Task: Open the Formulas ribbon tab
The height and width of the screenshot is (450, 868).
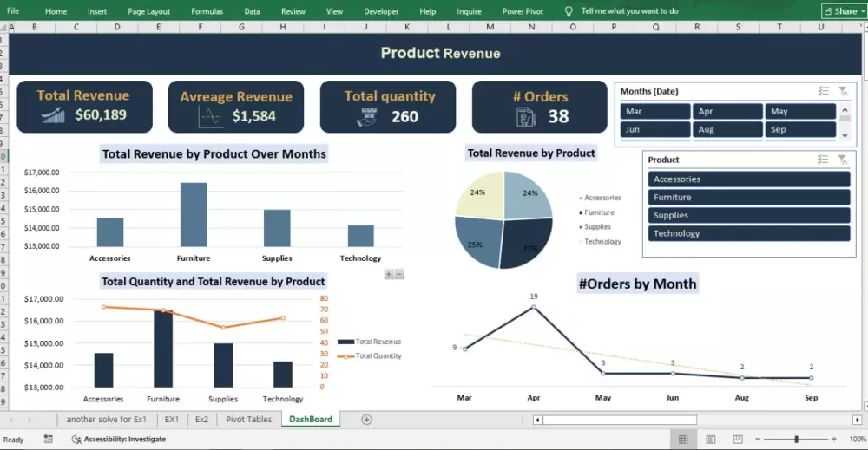Action: tap(207, 11)
